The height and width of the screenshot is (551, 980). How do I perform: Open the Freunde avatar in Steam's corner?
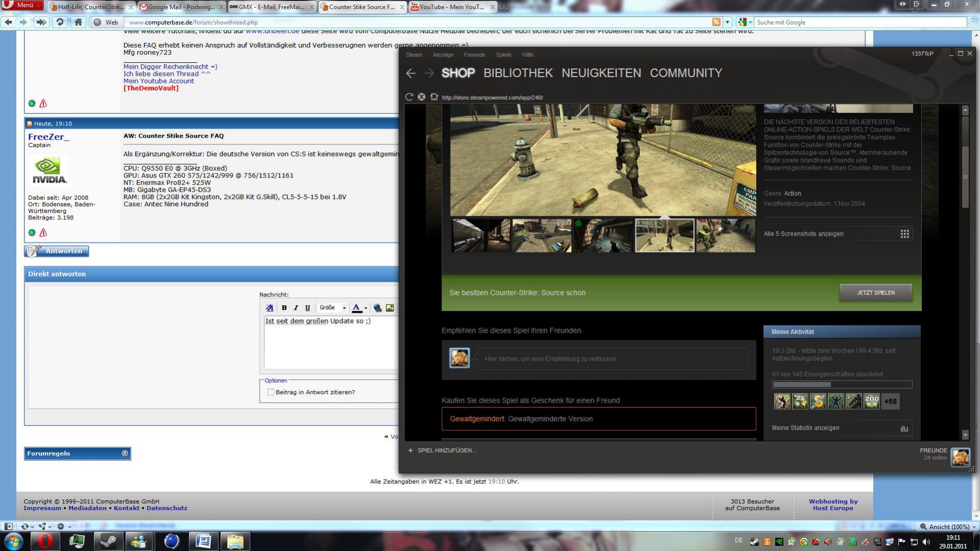(x=960, y=457)
